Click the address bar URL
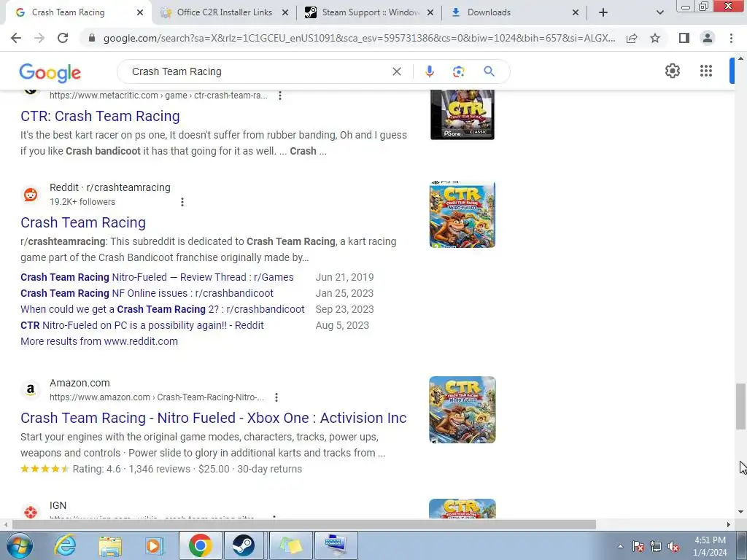 click(359, 38)
